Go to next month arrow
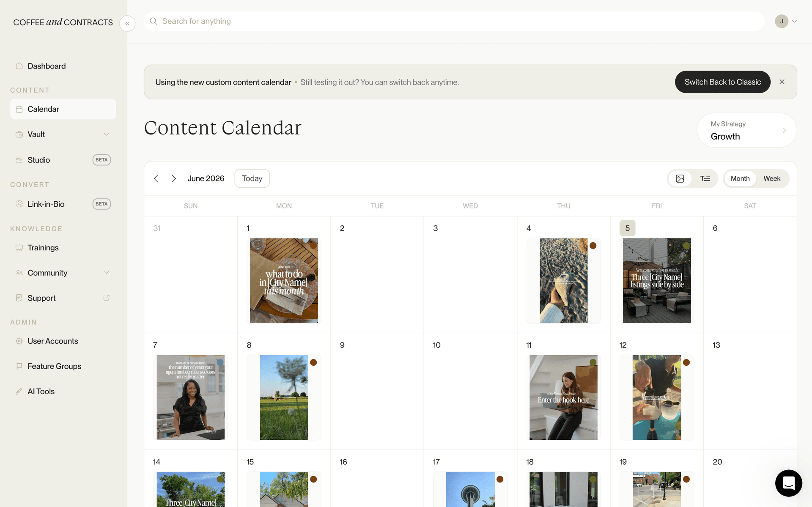This screenshot has height=507, width=812. coord(174,178)
